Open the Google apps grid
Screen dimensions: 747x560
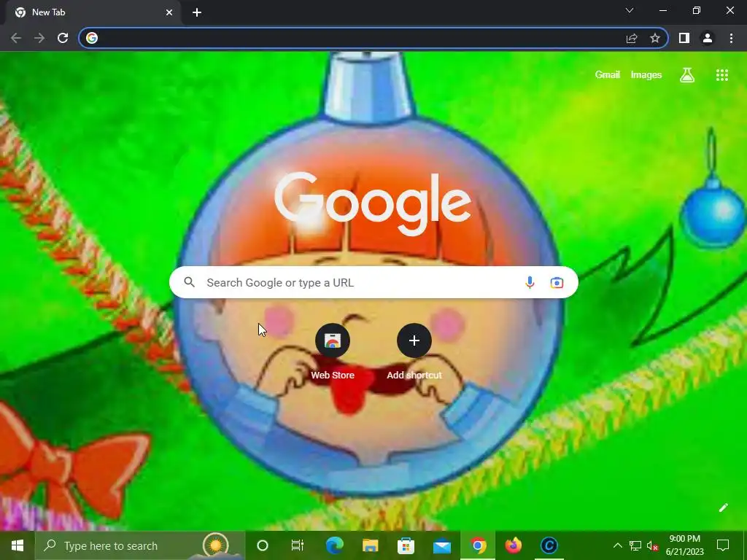[722, 75]
